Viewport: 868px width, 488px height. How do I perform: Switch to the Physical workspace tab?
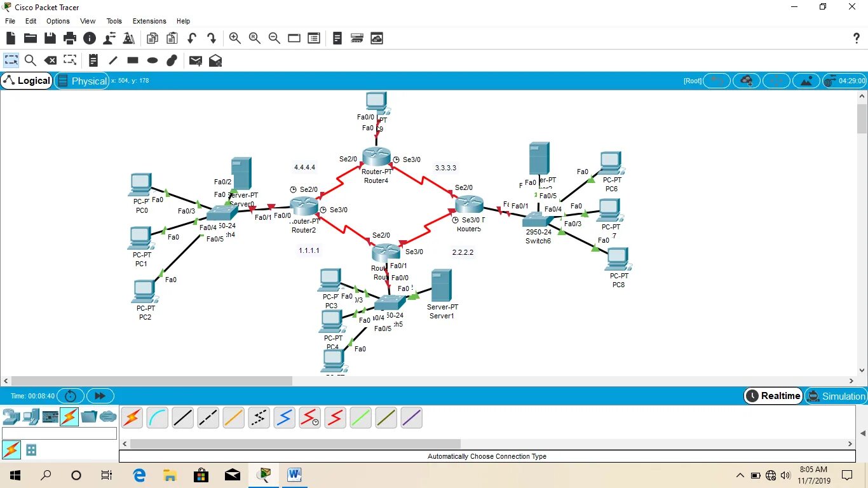pos(81,81)
